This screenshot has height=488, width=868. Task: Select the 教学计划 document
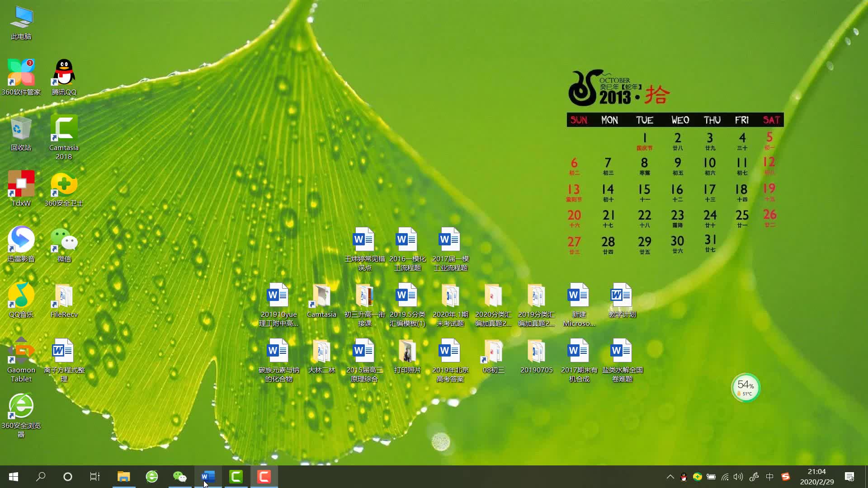click(623, 300)
